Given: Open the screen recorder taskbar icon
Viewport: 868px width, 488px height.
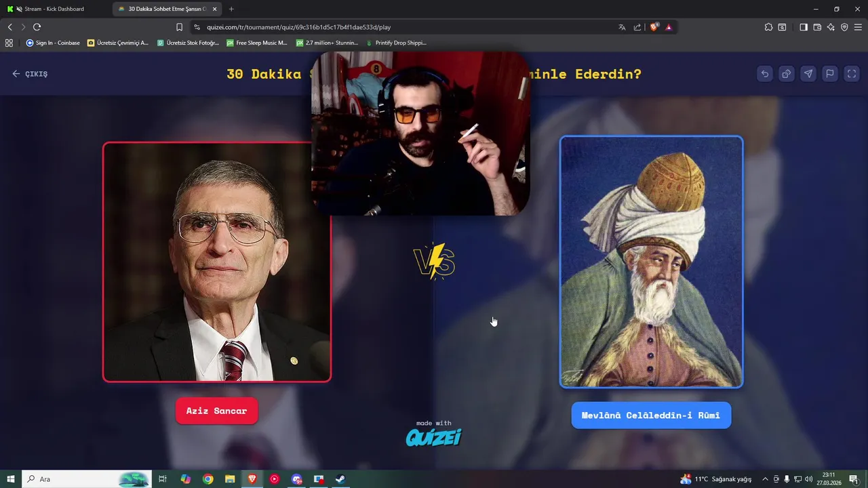Looking at the screenshot, I should [319, 479].
